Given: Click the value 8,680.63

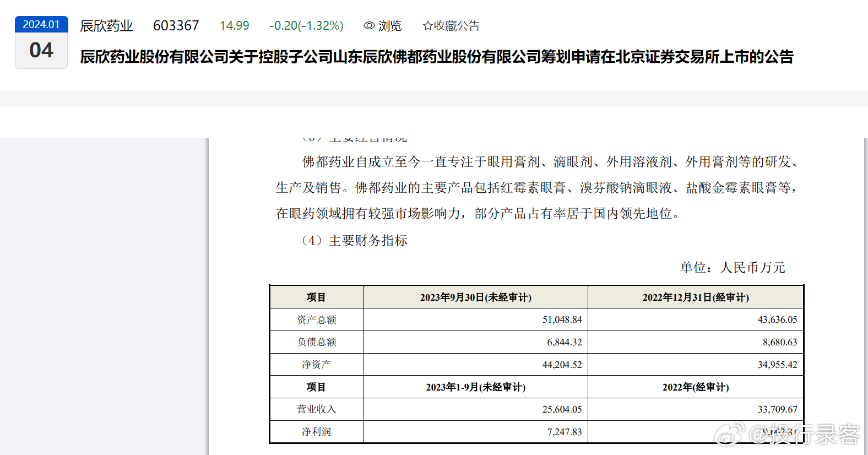Looking at the screenshot, I should coord(780,342).
